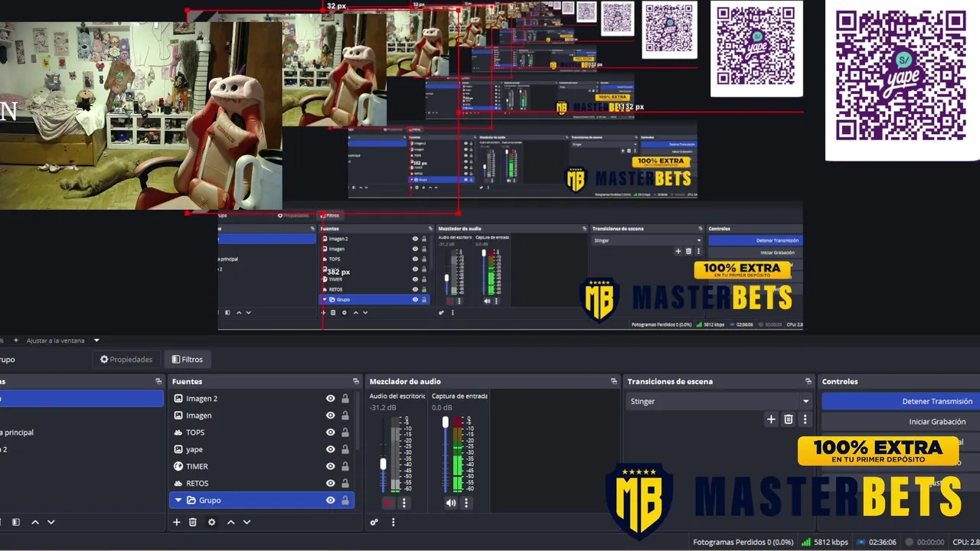Add a new source with plus icon
This screenshot has width=980, height=551.
(x=176, y=522)
